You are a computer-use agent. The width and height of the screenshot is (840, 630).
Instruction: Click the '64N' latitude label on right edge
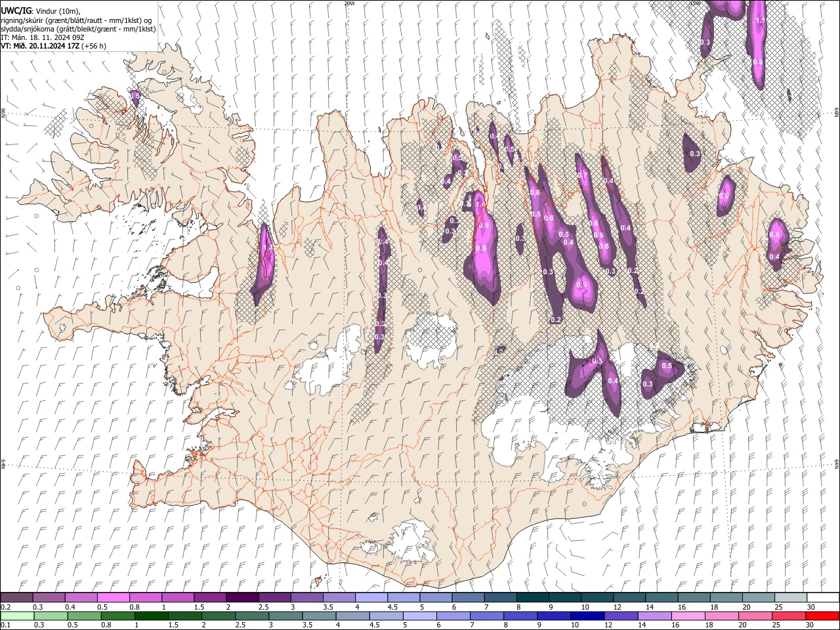[x=837, y=464]
